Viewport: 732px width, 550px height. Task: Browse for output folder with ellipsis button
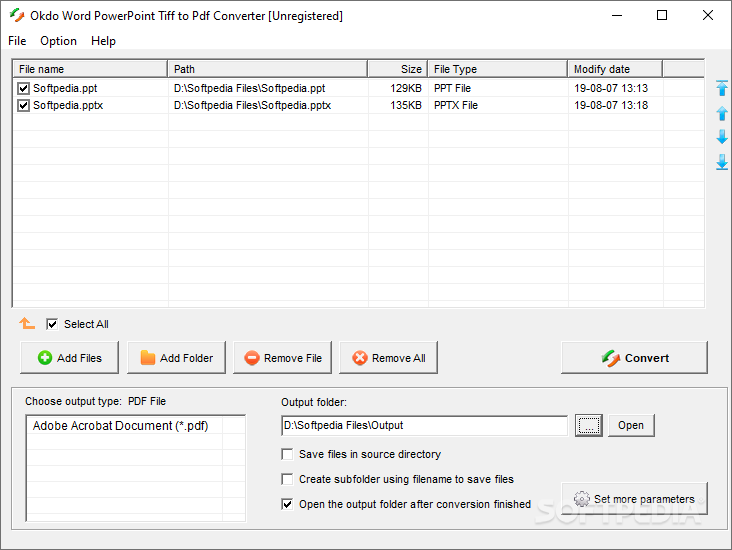coord(589,425)
